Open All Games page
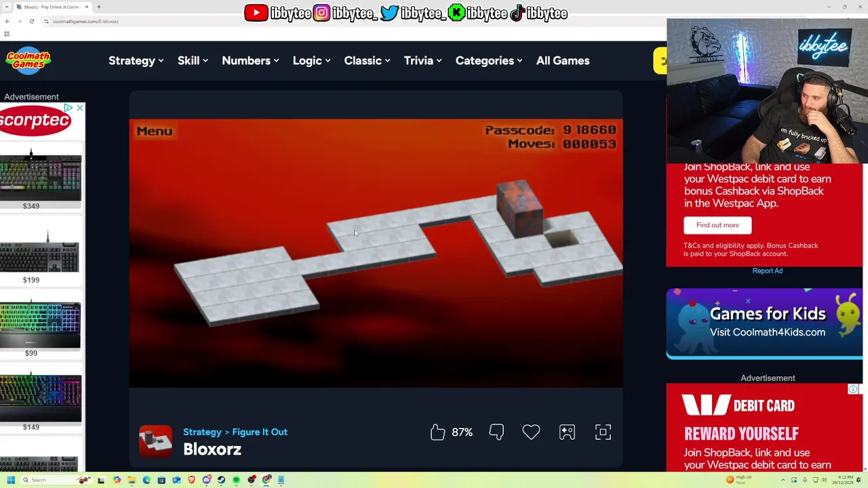Screen dimensions: 868x488 pos(563,60)
